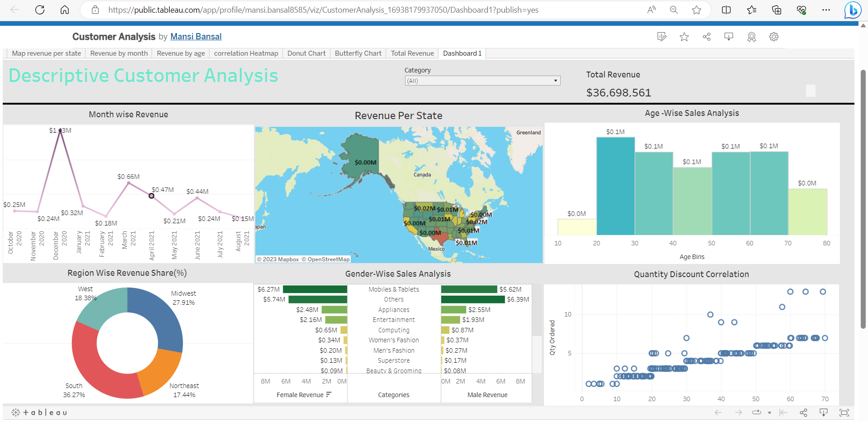868x422 pixels.
Task: Click the Undo arrow in the bottom toolbar
Action: point(718,412)
